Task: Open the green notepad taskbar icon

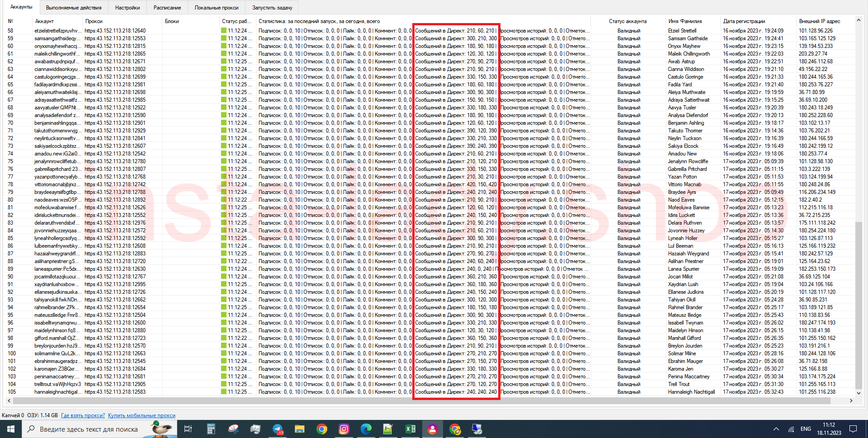Action: pos(388,429)
